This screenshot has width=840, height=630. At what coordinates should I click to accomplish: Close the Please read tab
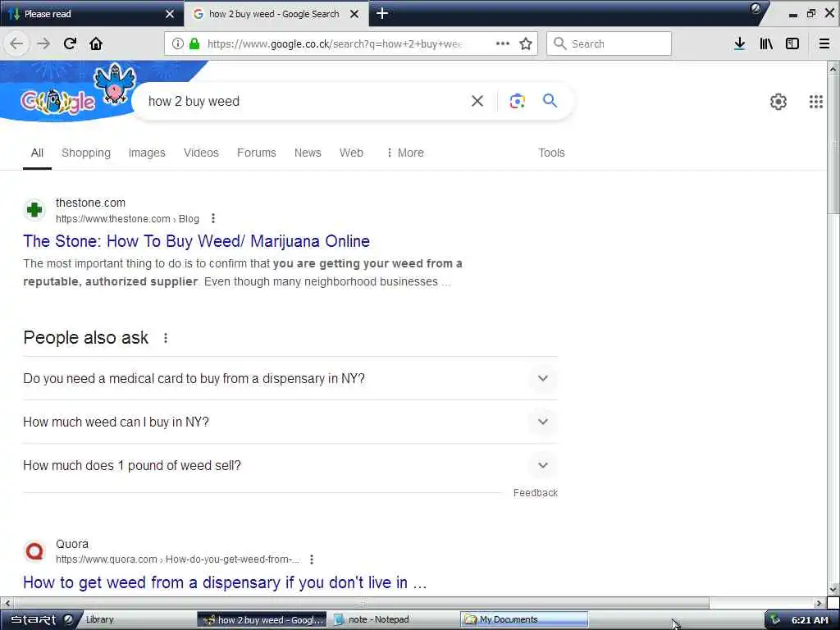coord(169,14)
